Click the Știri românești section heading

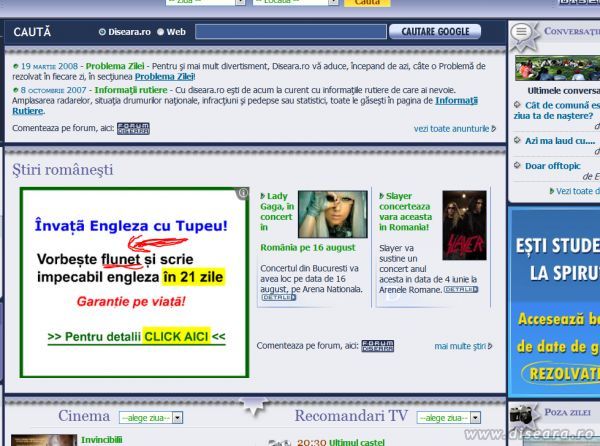point(63,170)
